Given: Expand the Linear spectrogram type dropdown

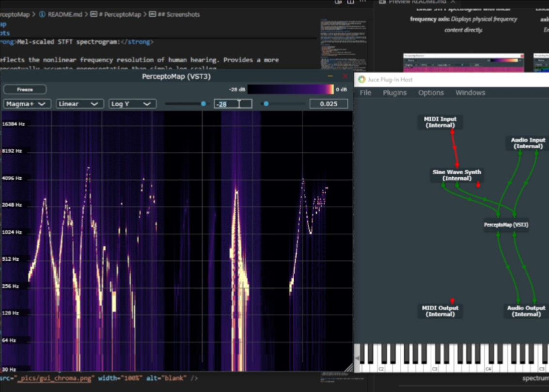Looking at the screenshot, I should pyautogui.click(x=79, y=104).
